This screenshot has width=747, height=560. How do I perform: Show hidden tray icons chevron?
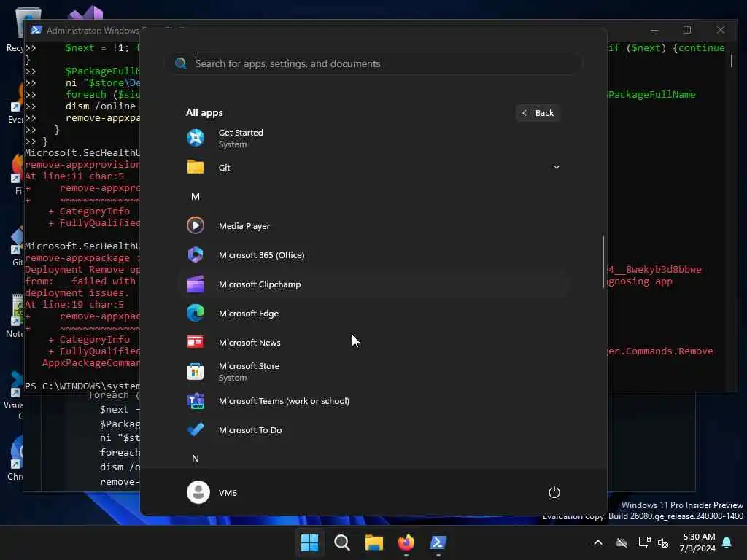pos(598,542)
